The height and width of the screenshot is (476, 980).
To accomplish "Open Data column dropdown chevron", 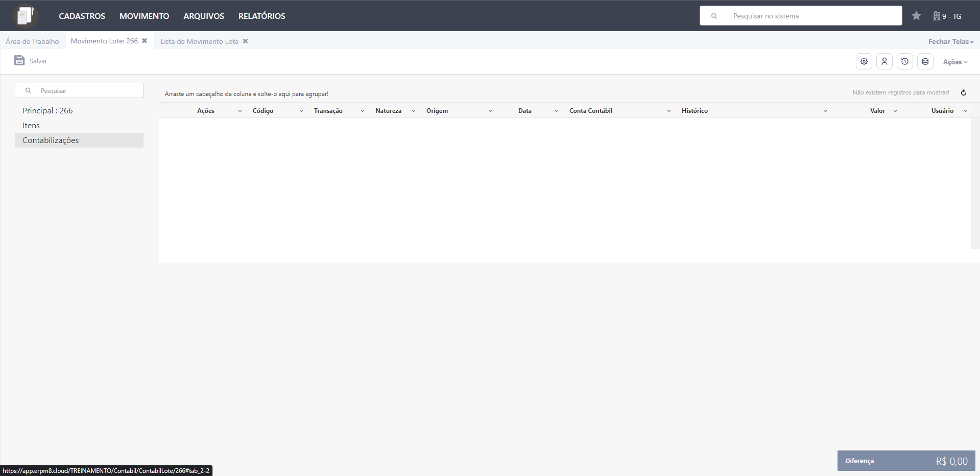I will click(x=557, y=111).
